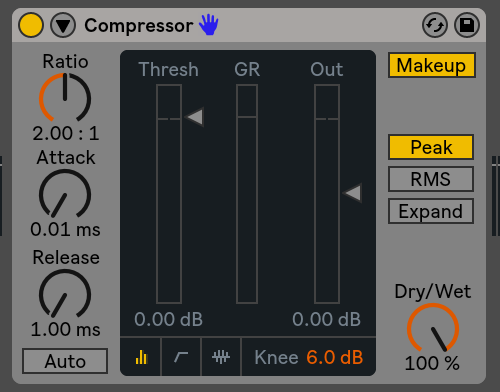
Task: Click the Knee label
Action: 276,357
